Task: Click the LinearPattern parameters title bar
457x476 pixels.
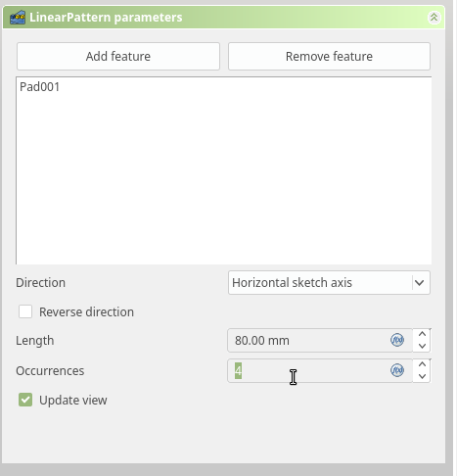Action: coord(224,18)
